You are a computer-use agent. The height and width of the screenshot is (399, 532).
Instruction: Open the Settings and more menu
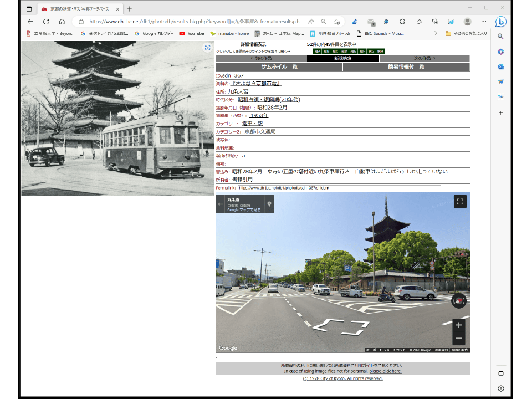pyautogui.click(x=483, y=22)
